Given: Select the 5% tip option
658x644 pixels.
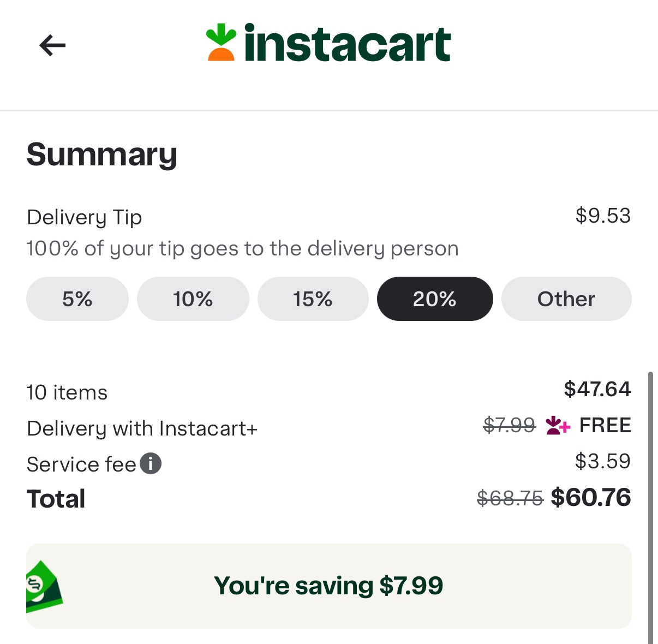Looking at the screenshot, I should (77, 299).
